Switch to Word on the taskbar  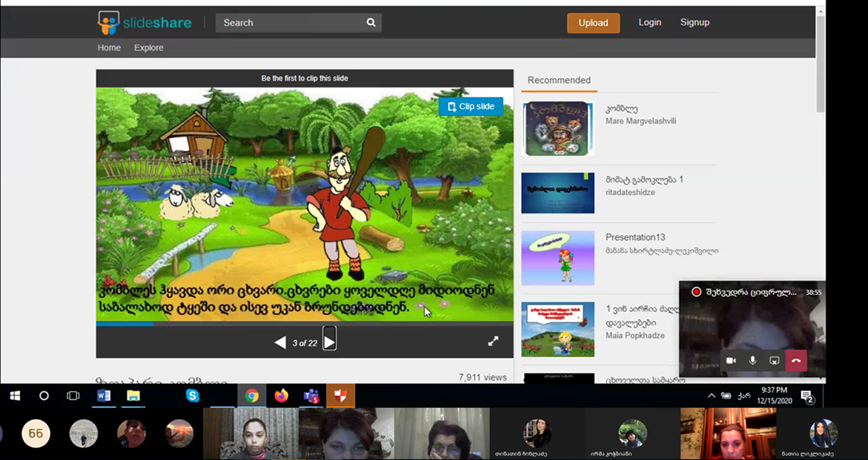(x=104, y=396)
